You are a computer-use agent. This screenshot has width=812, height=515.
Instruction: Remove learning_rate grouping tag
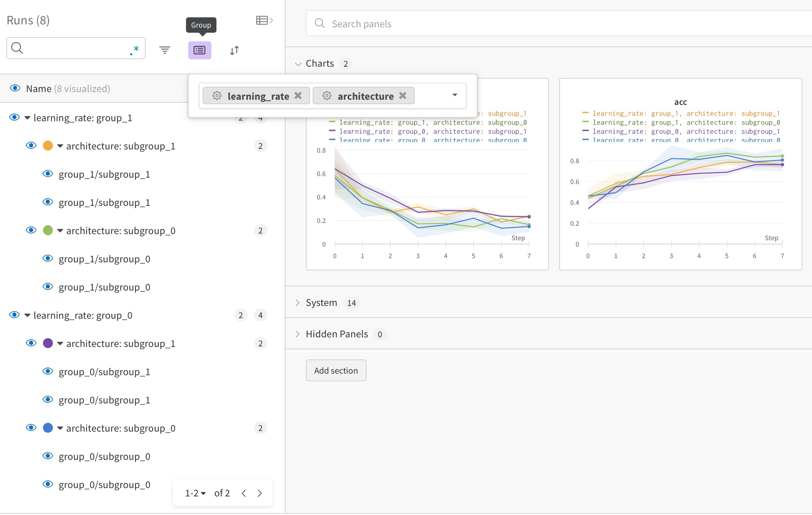298,96
